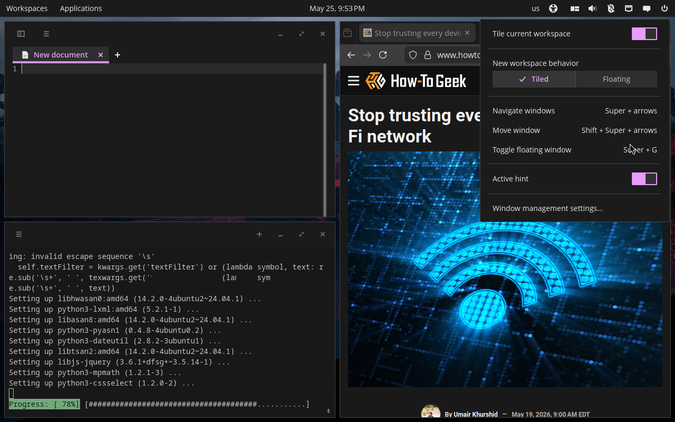Viewport: 675px width, 422px height.
Task: Reload the How-To Geek page
Action: (383, 55)
